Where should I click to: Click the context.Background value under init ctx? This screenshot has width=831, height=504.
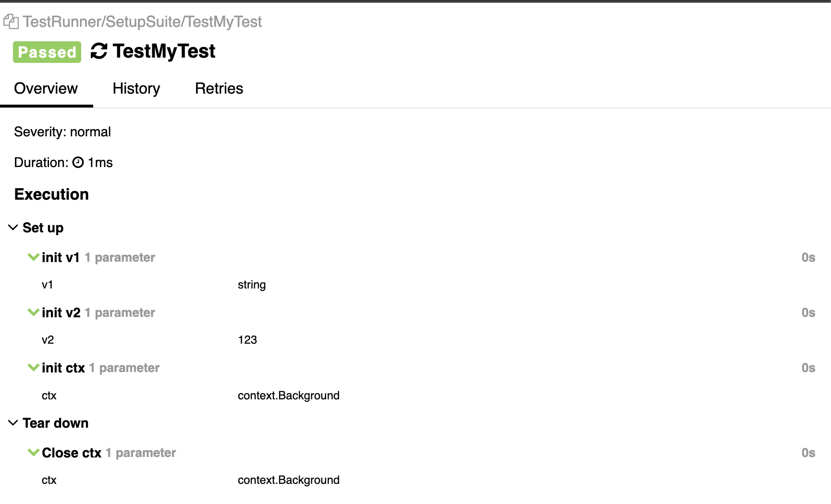289,396
